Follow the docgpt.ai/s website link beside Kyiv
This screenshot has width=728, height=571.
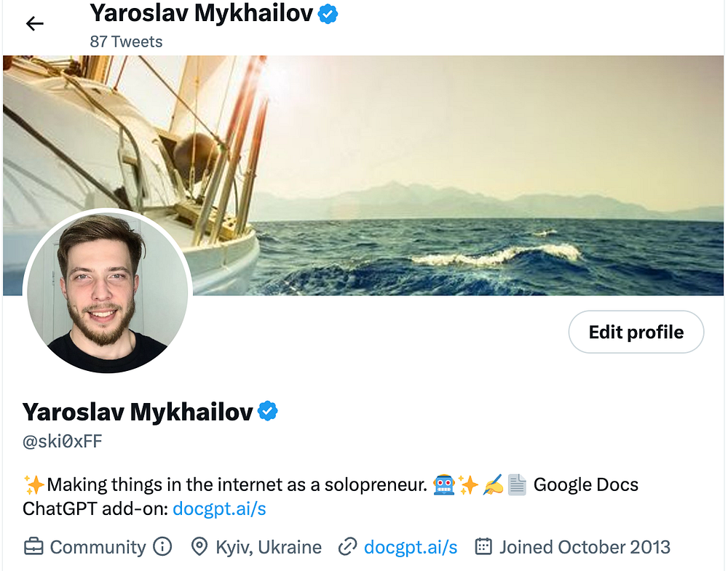click(x=411, y=547)
